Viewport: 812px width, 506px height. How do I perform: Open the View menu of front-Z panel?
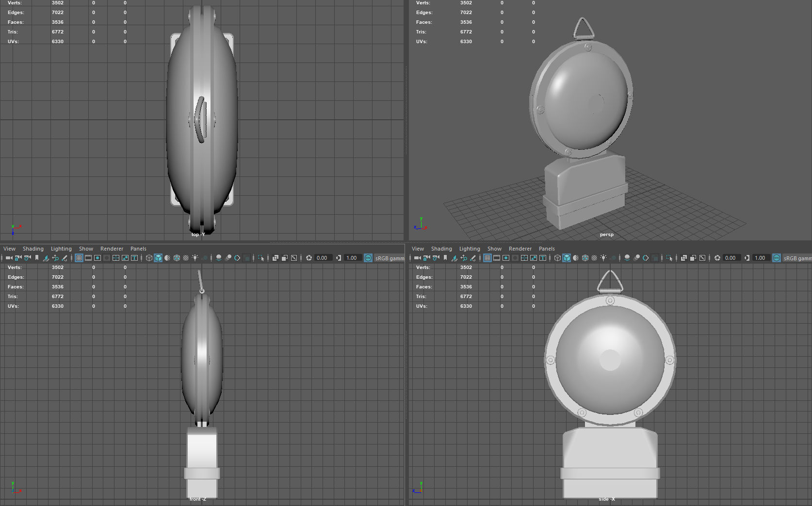9,249
